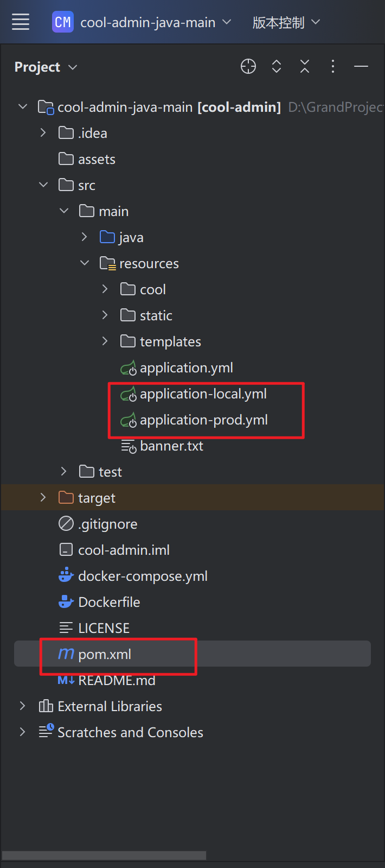
Task: Click the Select Opened File crosshair icon
Action: click(248, 66)
